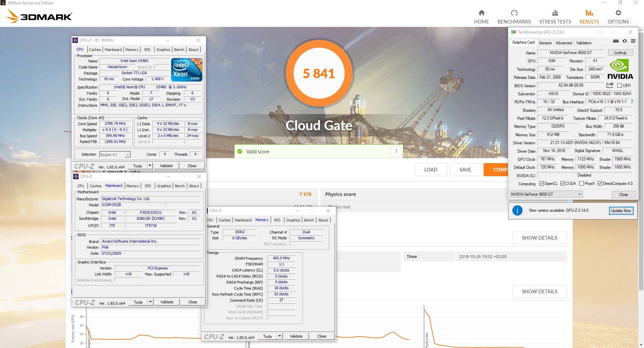The width and height of the screenshot is (644, 348).
Task: Open the Benchmarks section
Action: coord(514,17)
